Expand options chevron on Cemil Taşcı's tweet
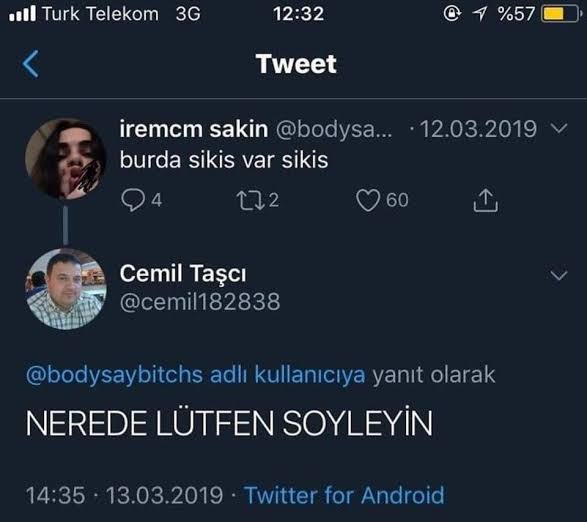Screen dimensions: 587x522 click(x=559, y=275)
